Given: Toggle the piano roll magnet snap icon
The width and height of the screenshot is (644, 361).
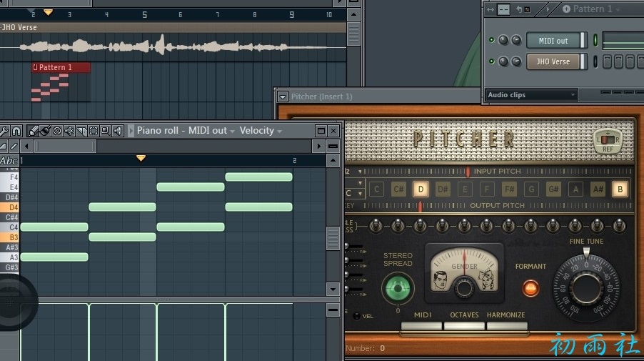Looking at the screenshot, I should click(x=16, y=131).
